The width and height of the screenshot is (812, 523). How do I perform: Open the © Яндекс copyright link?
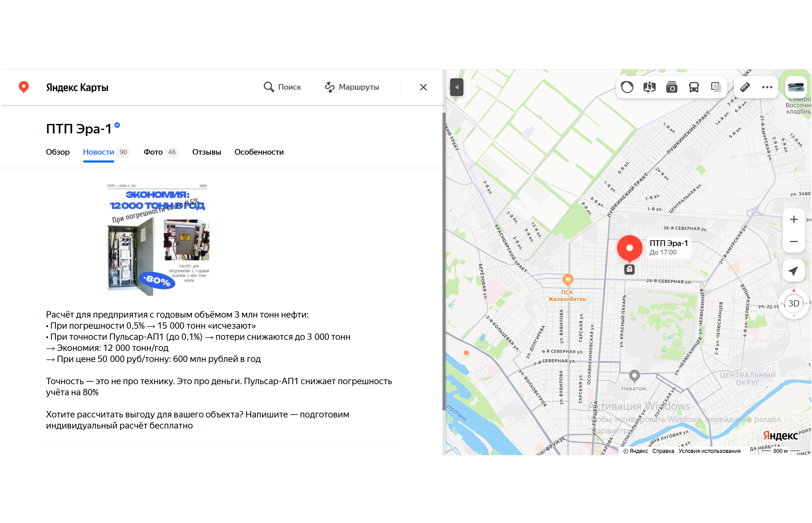tap(635, 451)
